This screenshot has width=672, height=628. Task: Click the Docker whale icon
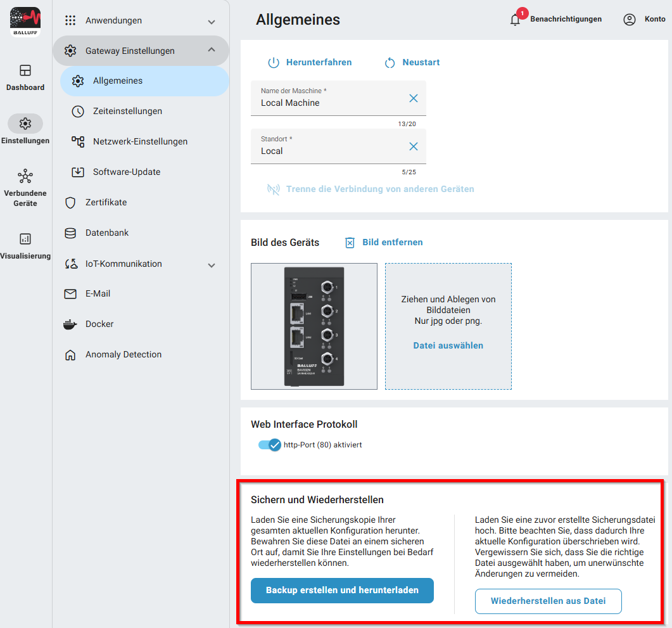click(70, 324)
